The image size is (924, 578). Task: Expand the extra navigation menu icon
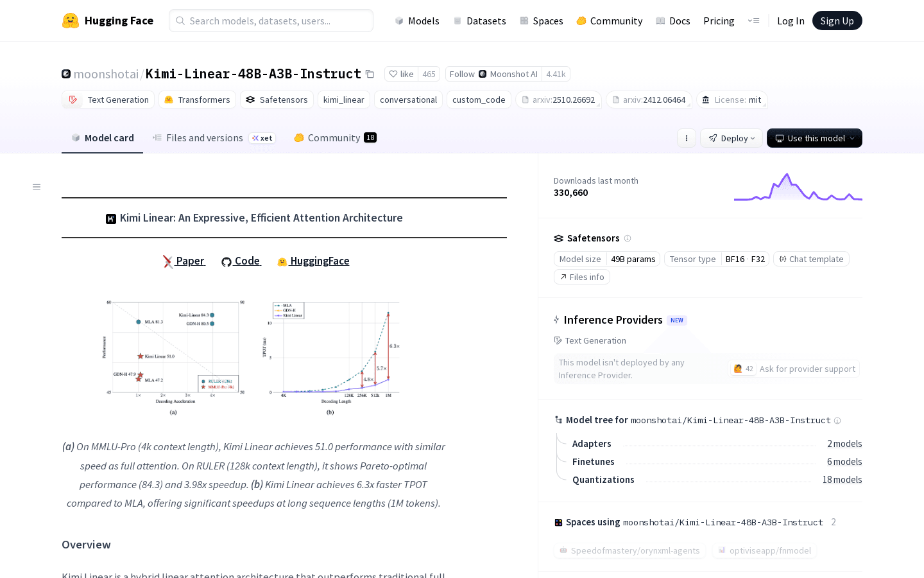click(753, 21)
